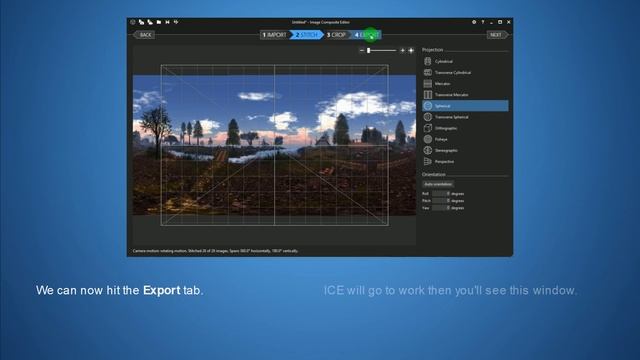
Task: Click the Next button
Action: (x=496, y=35)
